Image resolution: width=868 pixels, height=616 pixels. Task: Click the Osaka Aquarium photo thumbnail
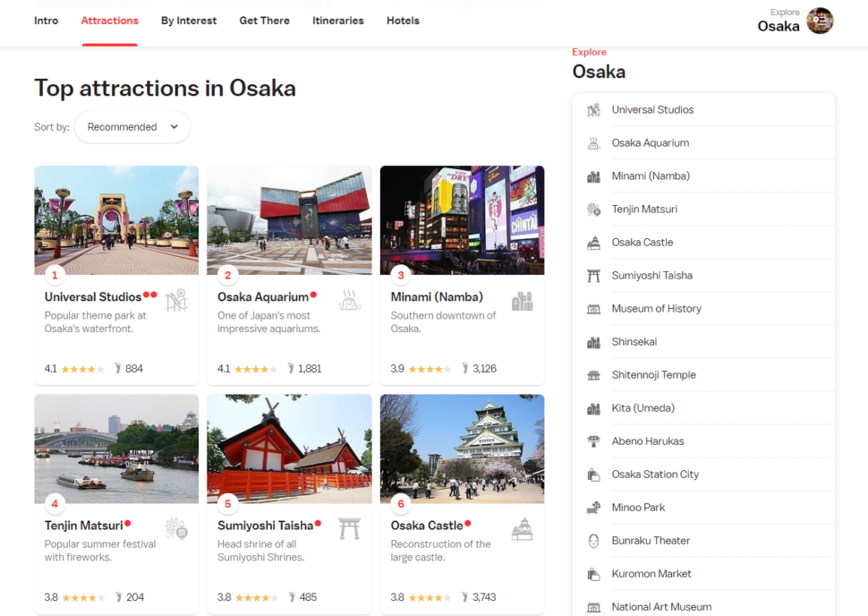coord(289,220)
